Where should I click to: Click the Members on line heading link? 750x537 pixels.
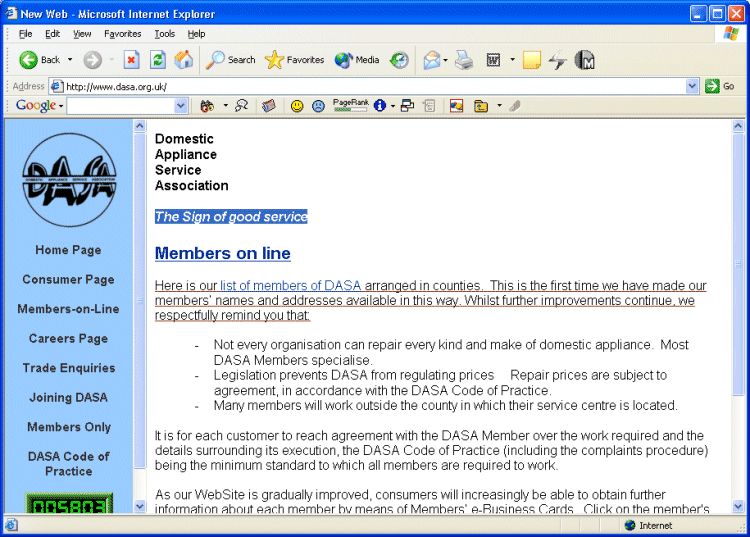click(x=222, y=253)
